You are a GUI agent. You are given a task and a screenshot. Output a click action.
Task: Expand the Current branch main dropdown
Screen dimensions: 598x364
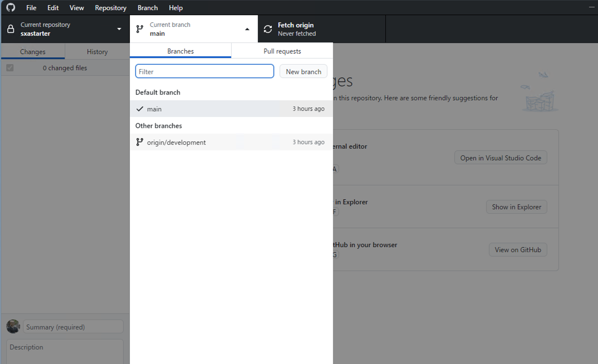193,29
